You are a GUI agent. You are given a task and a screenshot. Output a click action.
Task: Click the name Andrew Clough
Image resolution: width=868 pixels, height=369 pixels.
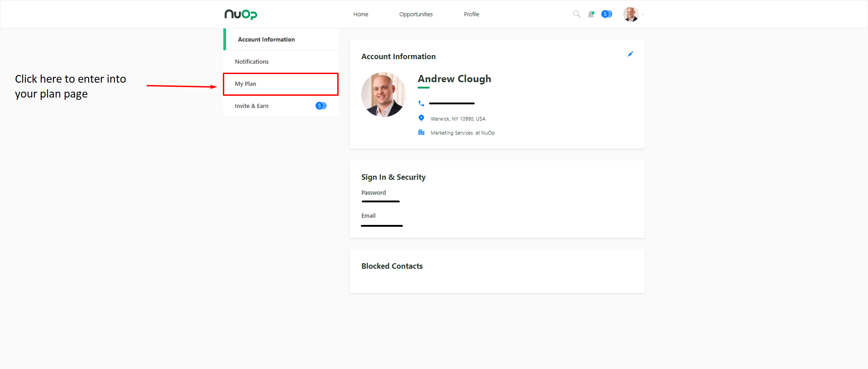(x=454, y=79)
